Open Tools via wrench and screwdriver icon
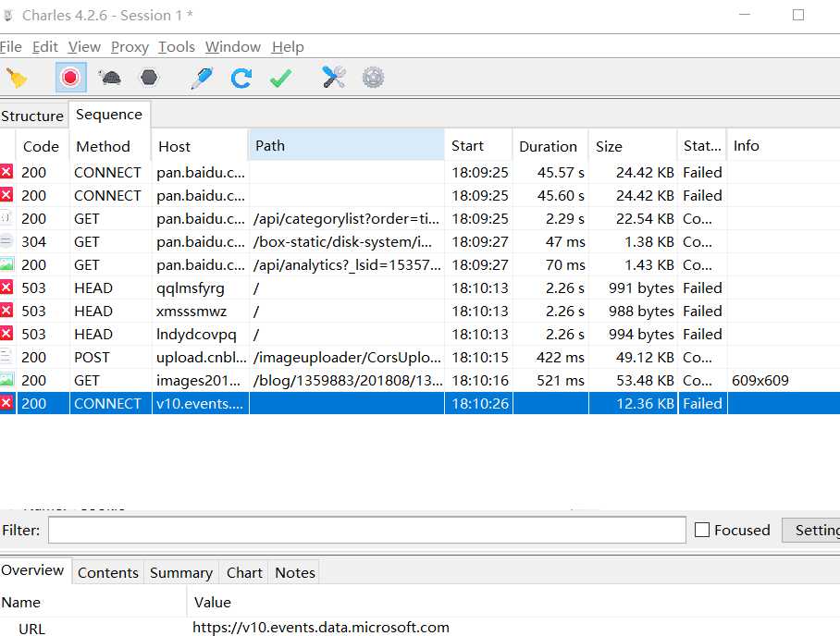This screenshot has width=840, height=636. [333, 78]
